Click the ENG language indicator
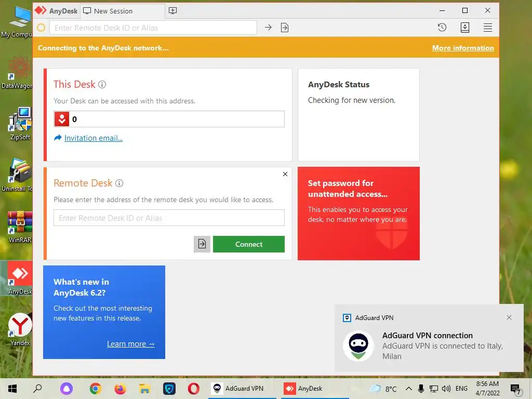 click(x=461, y=389)
